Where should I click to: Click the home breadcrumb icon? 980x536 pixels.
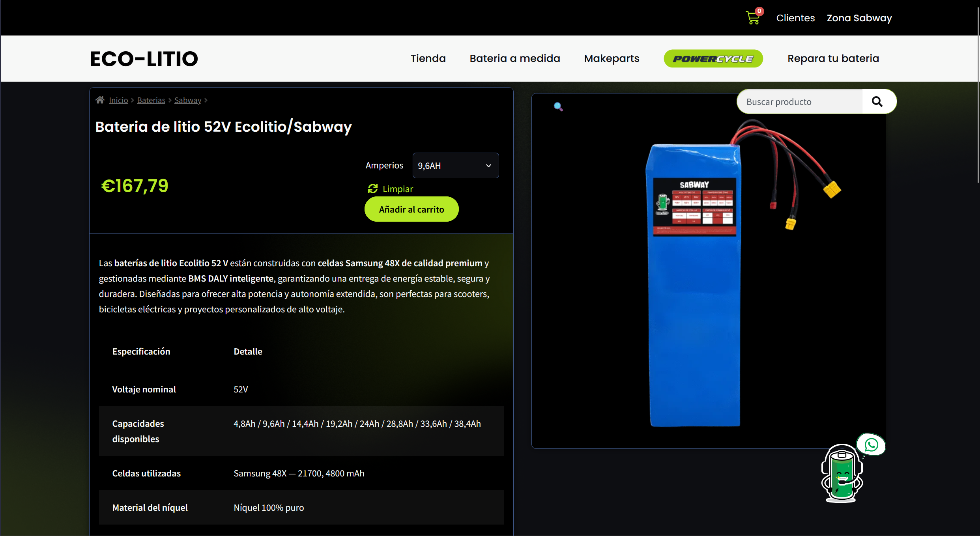(100, 100)
